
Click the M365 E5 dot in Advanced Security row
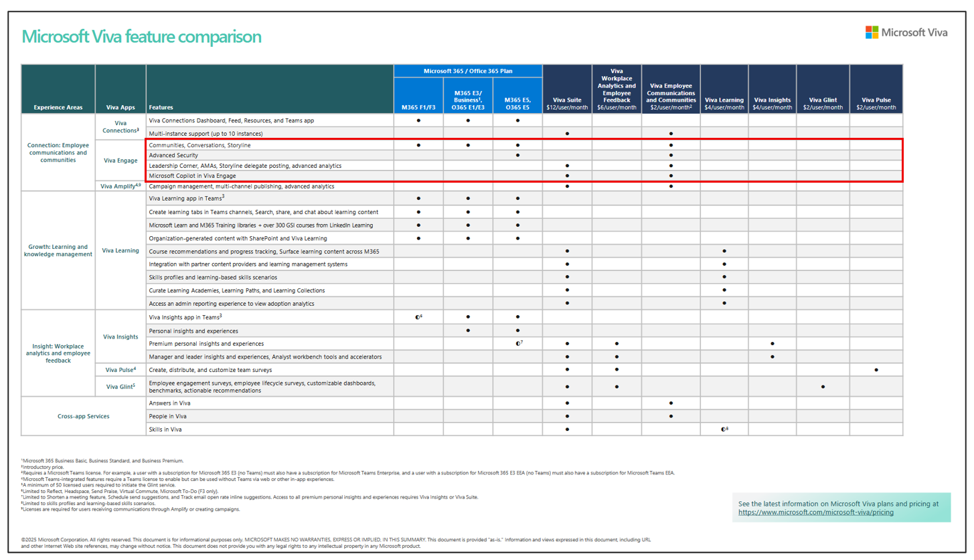517,155
